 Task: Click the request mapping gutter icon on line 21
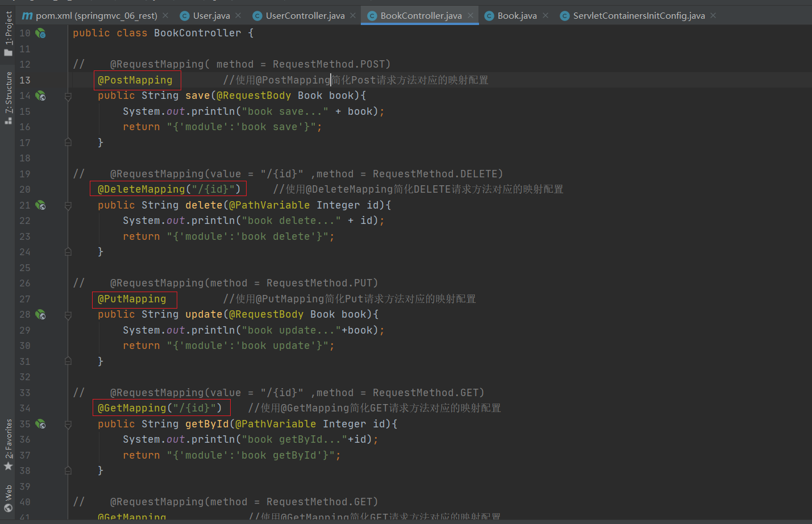40,205
